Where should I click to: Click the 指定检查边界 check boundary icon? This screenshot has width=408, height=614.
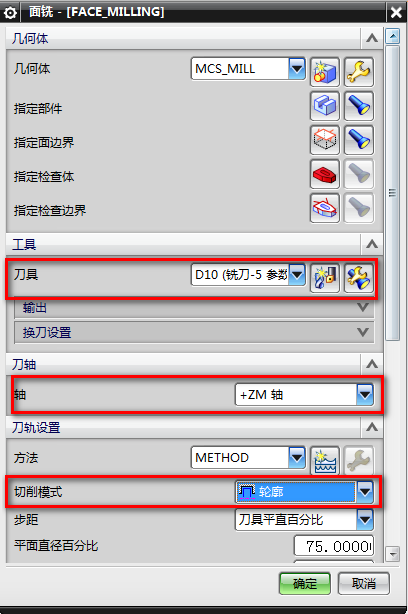point(325,208)
